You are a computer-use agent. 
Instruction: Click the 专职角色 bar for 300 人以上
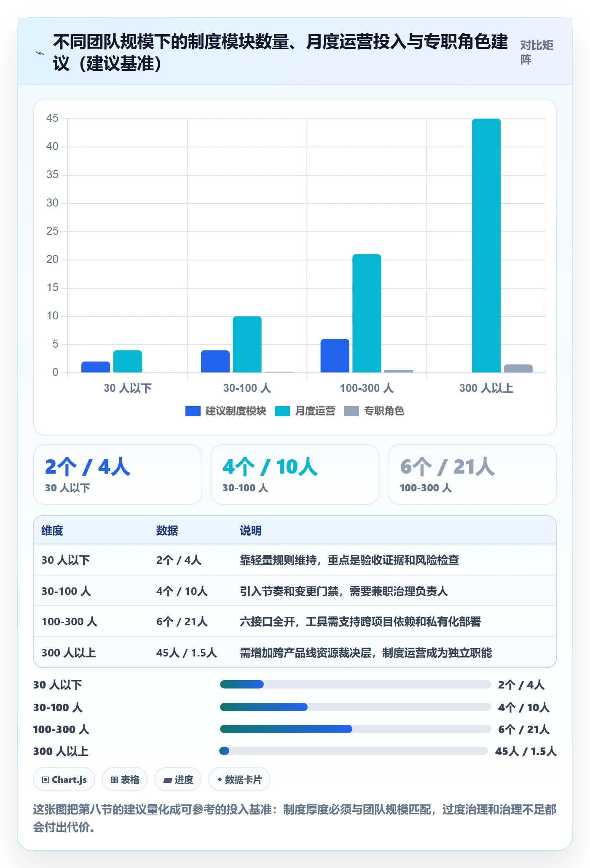518,368
